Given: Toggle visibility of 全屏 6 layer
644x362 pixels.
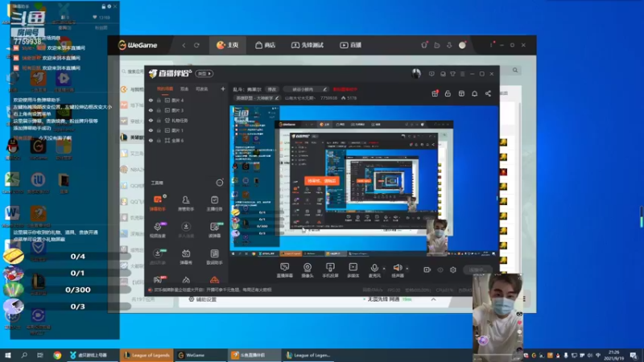Looking at the screenshot, I should pyautogui.click(x=151, y=140).
